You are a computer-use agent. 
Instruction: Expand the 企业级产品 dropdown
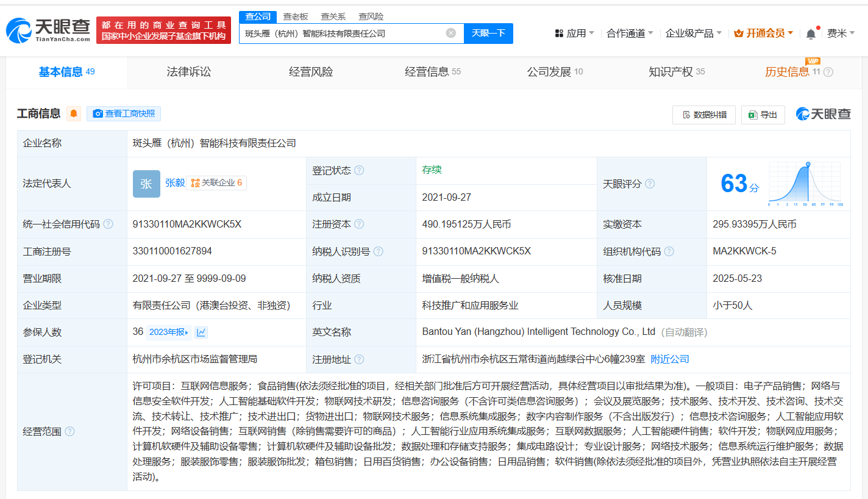tap(694, 33)
